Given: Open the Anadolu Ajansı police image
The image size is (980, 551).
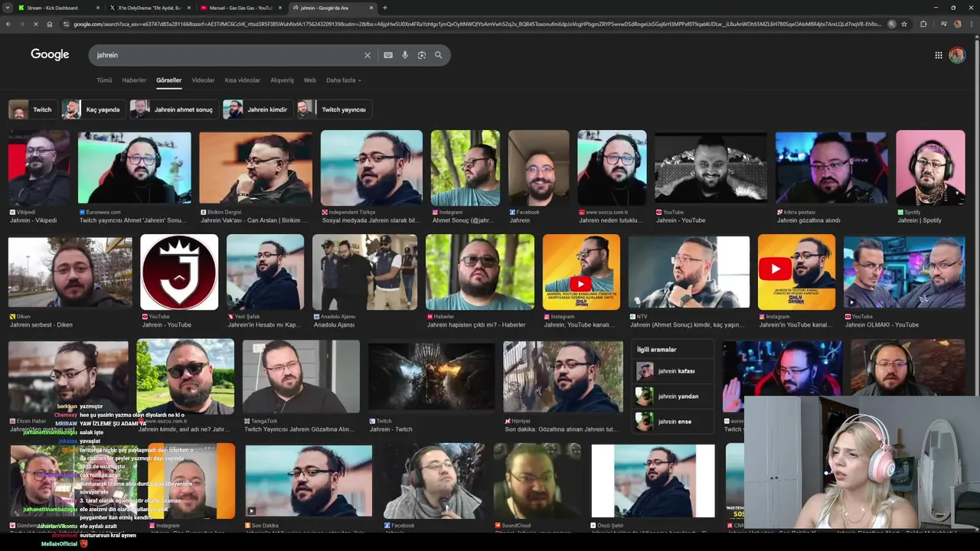Looking at the screenshot, I should (x=365, y=272).
